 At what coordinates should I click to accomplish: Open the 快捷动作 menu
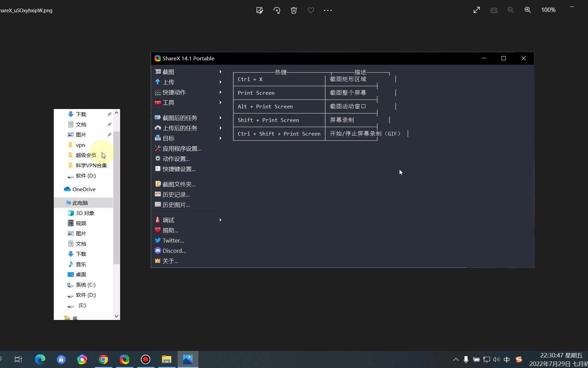point(188,92)
